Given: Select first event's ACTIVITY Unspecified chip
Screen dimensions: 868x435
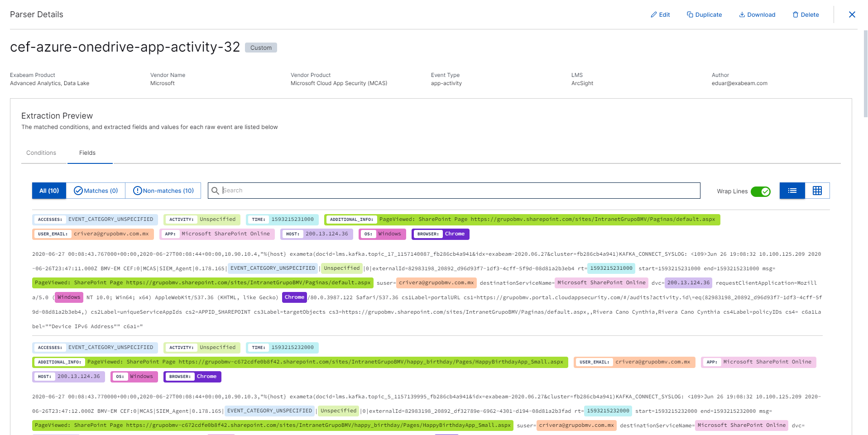Looking at the screenshot, I should tap(202, 220).
